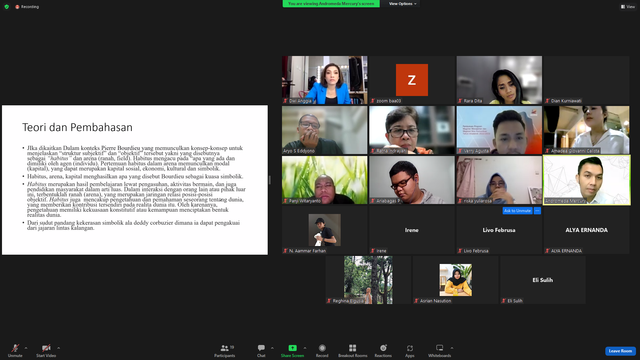
Task: Click Ask to Unmute on Livo Februsa's tile
Action: (517, 211)
